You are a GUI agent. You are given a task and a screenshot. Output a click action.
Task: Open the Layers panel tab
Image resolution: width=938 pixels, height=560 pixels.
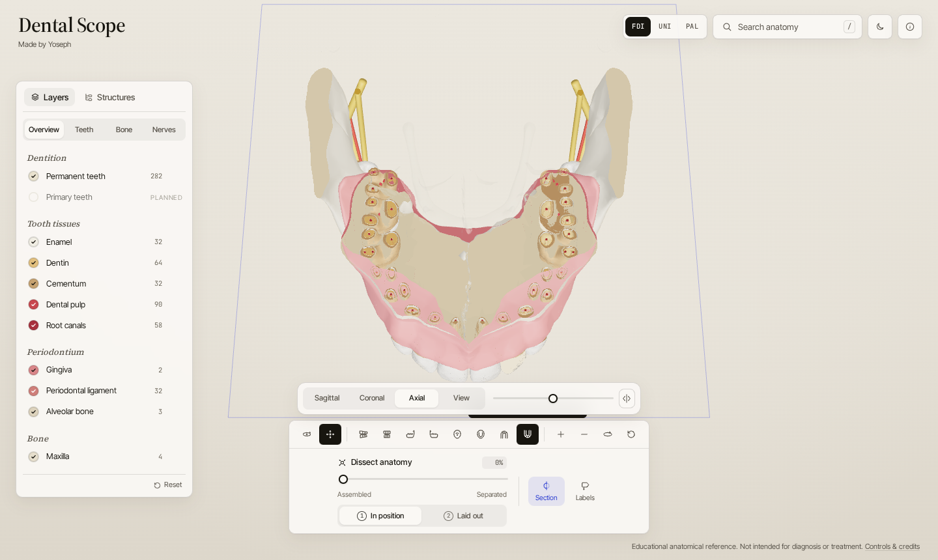50,97
